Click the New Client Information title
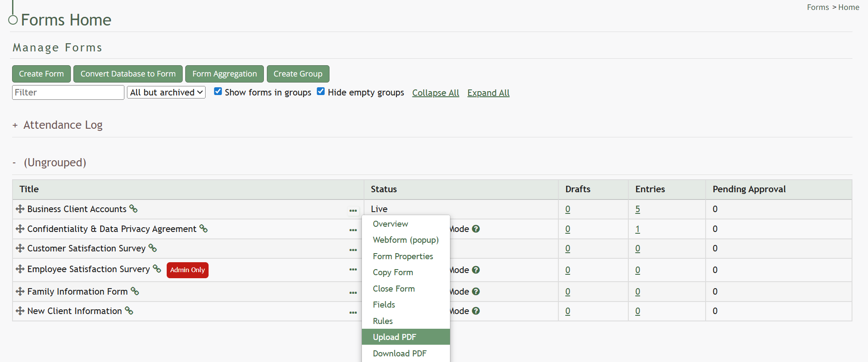The width and height of the screenshot is (868, 362). [x=74, y=311]
